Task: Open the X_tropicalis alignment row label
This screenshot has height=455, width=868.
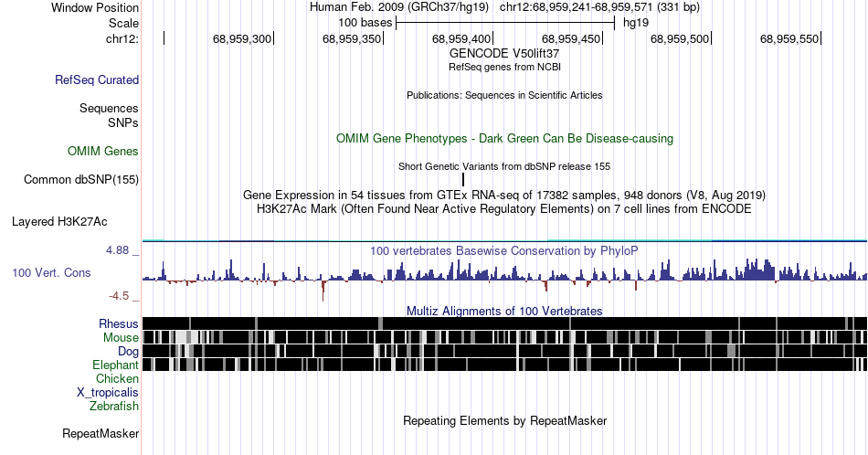Action: (x=108, y=393)
